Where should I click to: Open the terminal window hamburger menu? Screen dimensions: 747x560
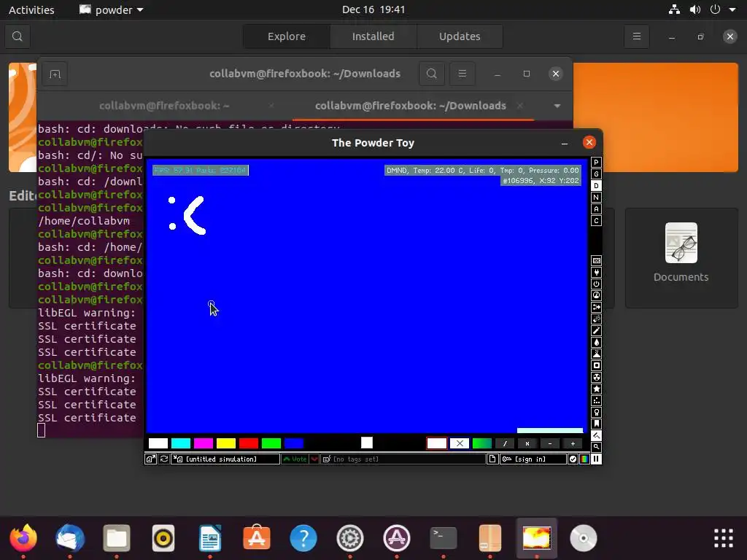[462, 74]
